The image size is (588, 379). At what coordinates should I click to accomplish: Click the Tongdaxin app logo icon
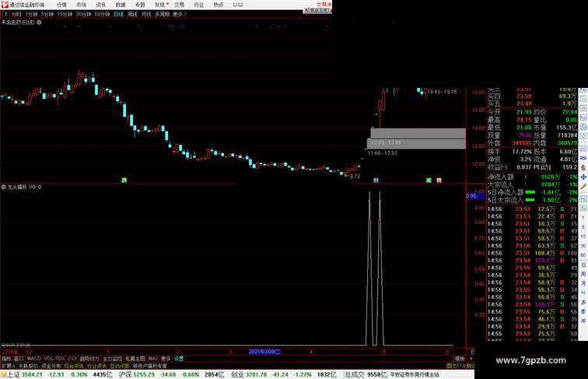[x=5, y=5]
